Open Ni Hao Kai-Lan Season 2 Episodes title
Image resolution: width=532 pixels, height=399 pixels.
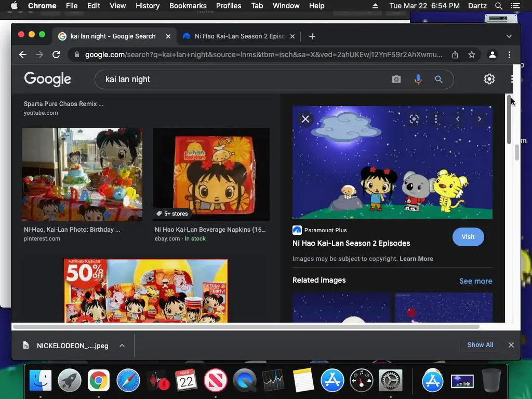(351, 243)
